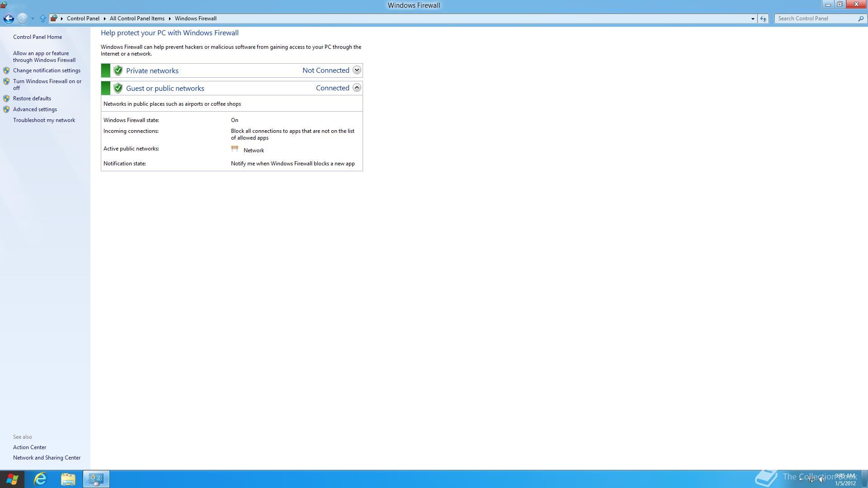The height and width of the screenshot is (488, 868).
Task: Open Control Panel Home link
Action: click(38, 37)
